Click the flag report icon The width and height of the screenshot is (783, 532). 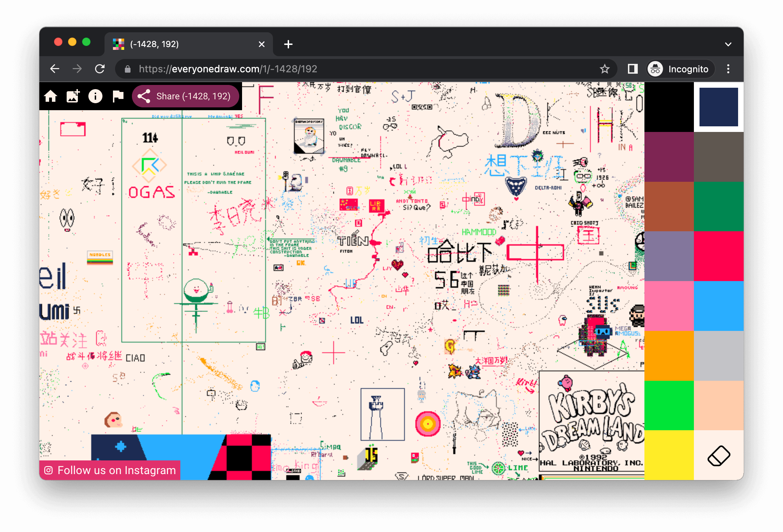point(118,96)
